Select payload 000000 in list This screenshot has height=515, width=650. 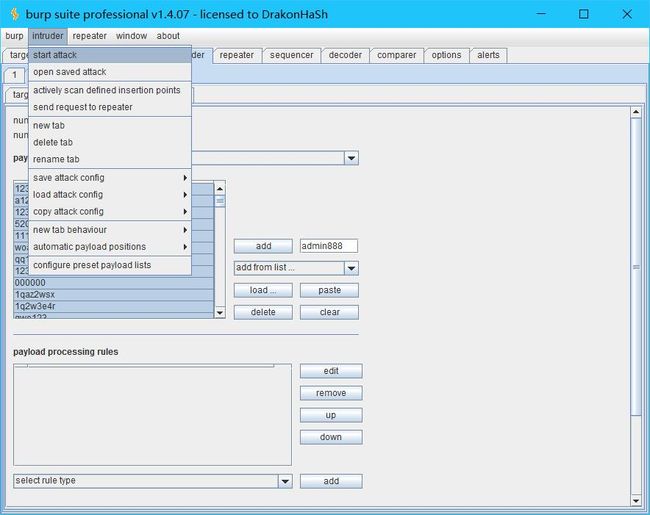114,283
